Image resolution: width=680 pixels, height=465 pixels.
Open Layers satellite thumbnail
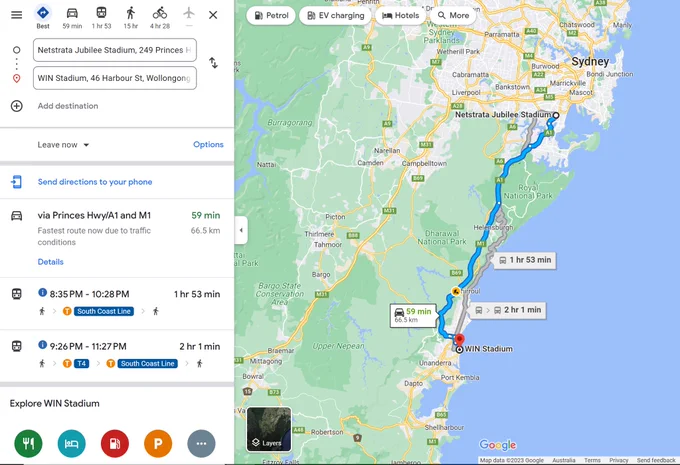click(269, 429)
